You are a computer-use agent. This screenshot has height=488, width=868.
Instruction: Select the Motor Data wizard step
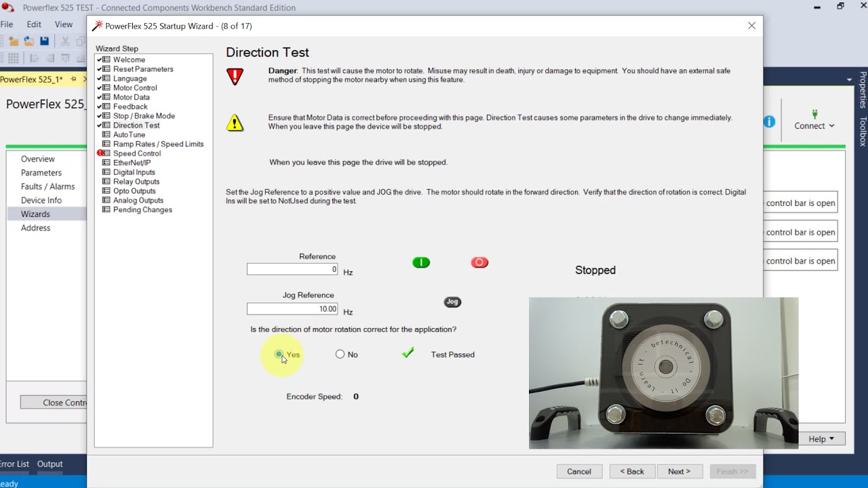click(x=132, y=97)
